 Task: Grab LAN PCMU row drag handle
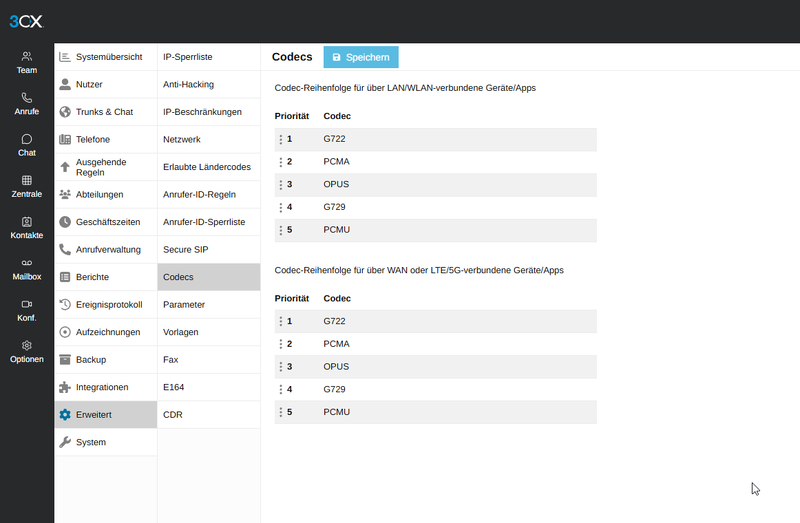coord(281,230)
